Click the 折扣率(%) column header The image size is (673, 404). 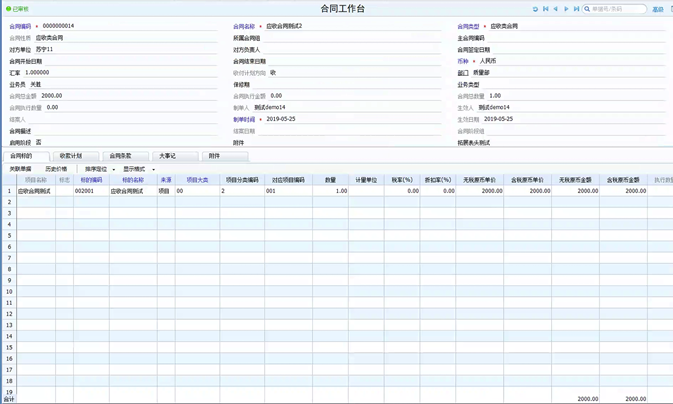tap(438, 180)
